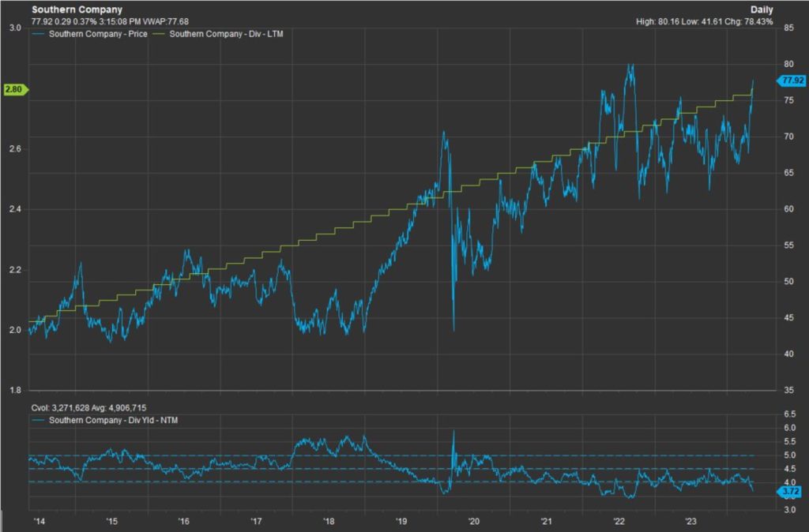The height and width of the screenshot is (532, 809).
Task: Click the '23 year axis label
Action: pyautogui.click(x=691, y=521)
